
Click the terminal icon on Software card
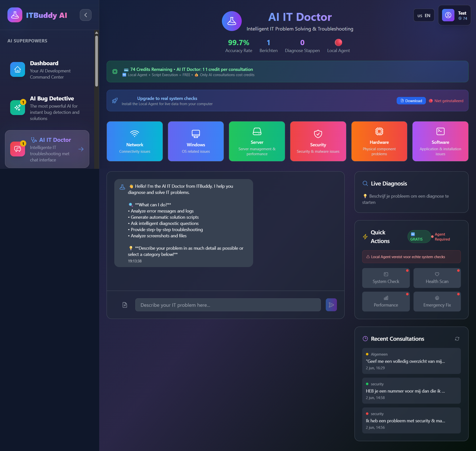click(x=440, y=131)
